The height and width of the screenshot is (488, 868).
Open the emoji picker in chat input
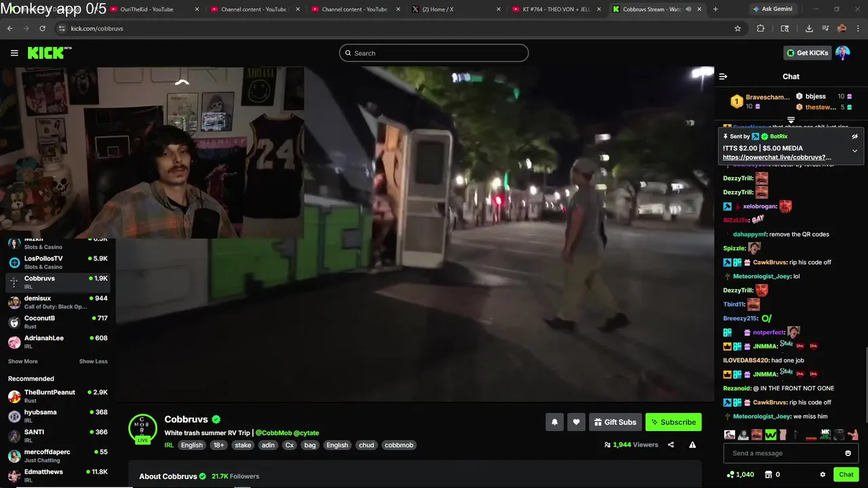848,453
